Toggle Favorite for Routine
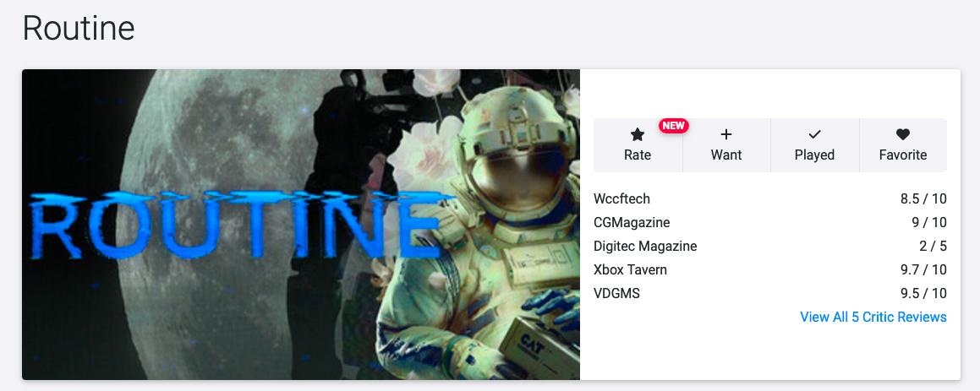Viewport: 980px width, 391px height. [903, 145]
